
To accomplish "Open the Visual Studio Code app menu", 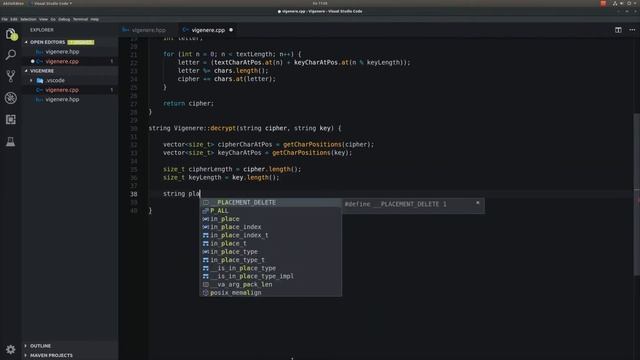I will pos(51,3).
